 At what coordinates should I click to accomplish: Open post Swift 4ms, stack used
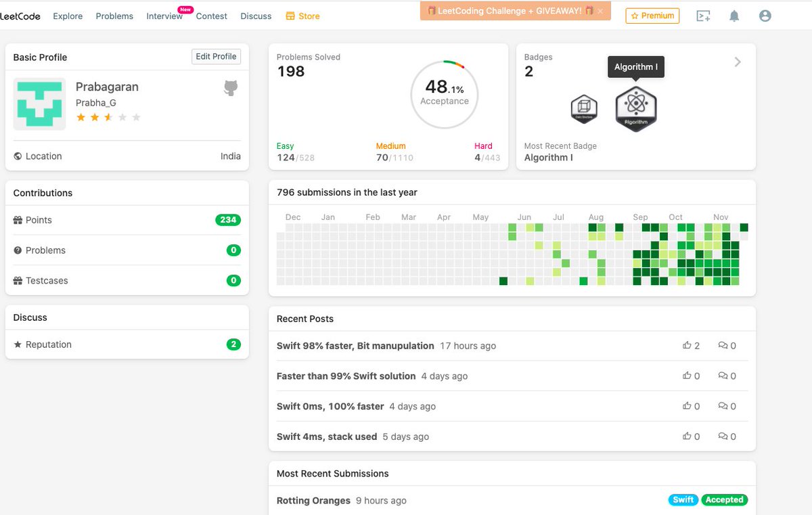(327, 437)
